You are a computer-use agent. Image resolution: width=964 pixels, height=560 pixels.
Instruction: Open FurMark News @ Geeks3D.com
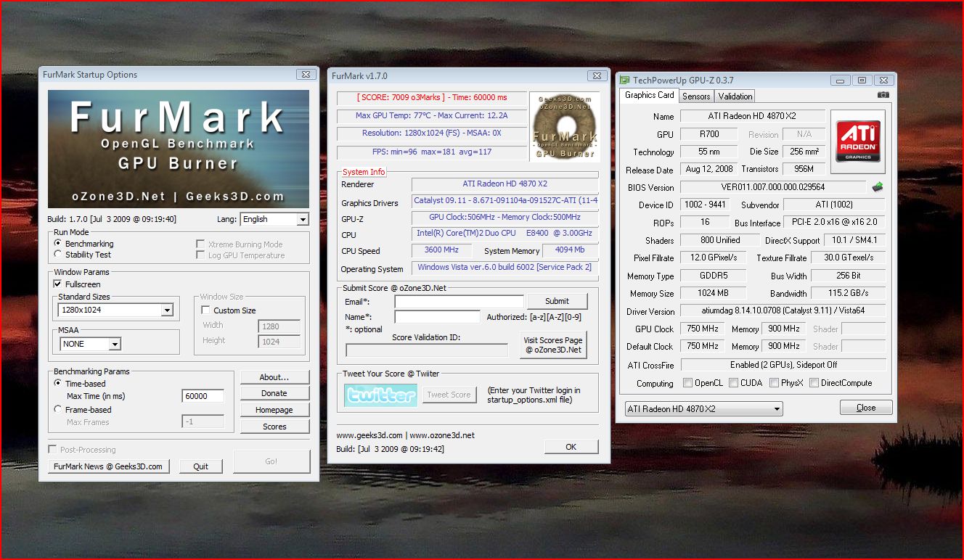tap(108, 466)
